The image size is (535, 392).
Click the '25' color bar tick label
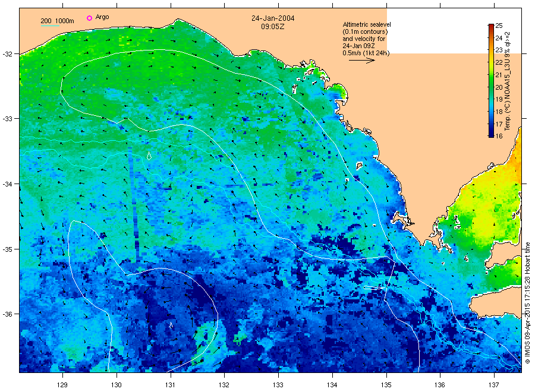click(499, 26)
